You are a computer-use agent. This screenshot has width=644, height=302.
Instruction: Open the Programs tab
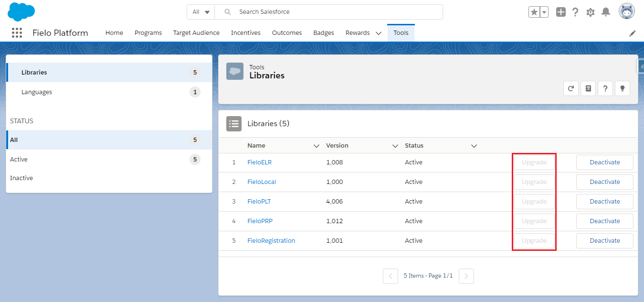pyautogui.click(x=148, y=33)
